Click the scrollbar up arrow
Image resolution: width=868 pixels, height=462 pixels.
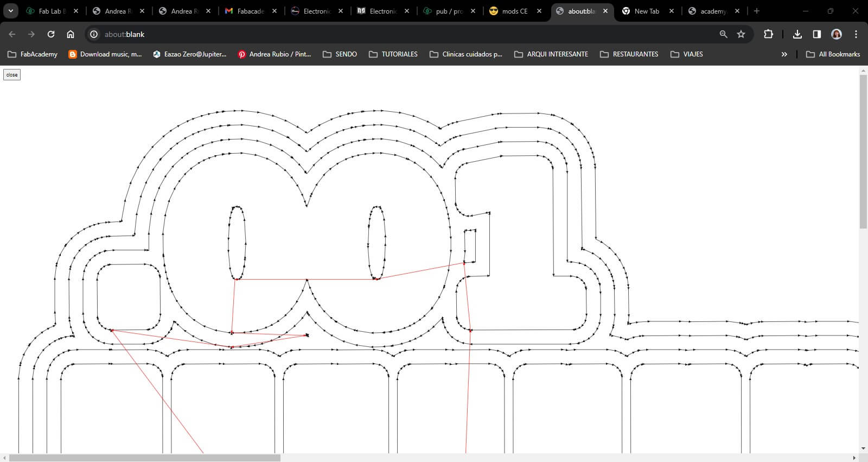tap(864, 70)
